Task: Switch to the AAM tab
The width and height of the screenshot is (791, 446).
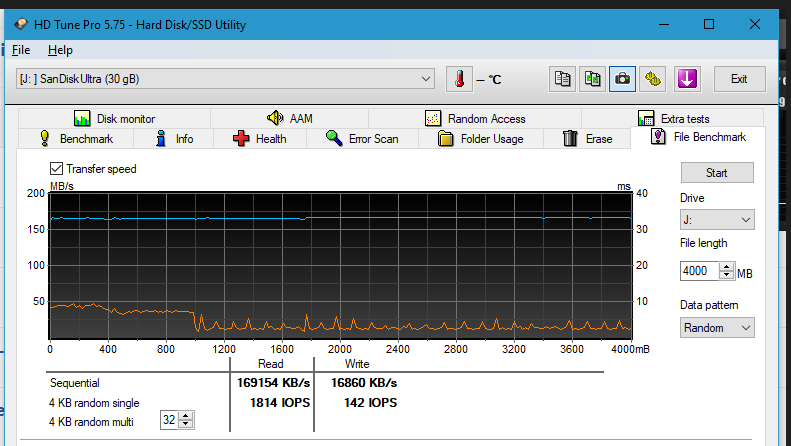Action: click(290, 119)
